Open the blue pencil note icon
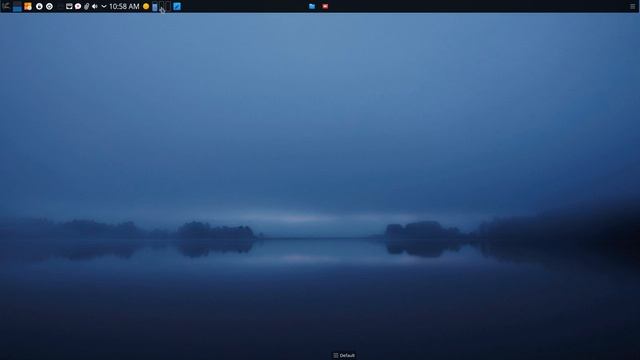 click(x=177, y=6)
